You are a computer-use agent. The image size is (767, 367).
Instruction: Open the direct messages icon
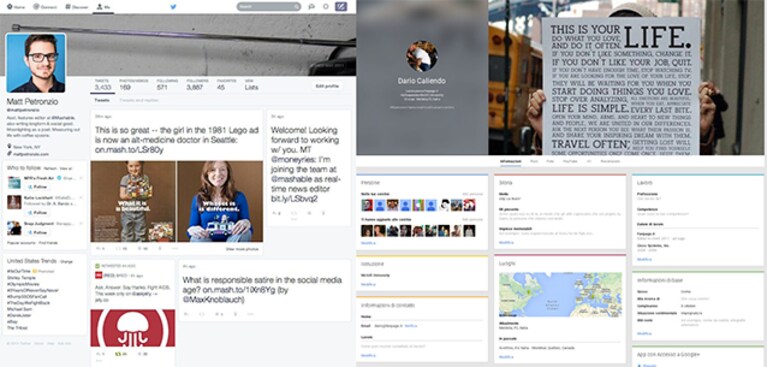click(312, 7)
